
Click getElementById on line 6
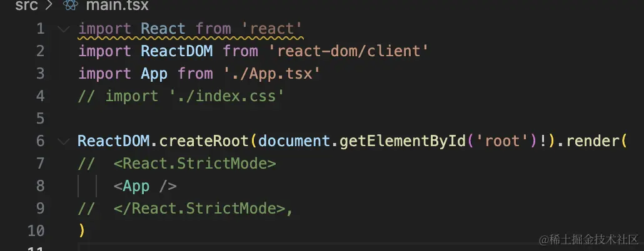click(x=402, y=142)
